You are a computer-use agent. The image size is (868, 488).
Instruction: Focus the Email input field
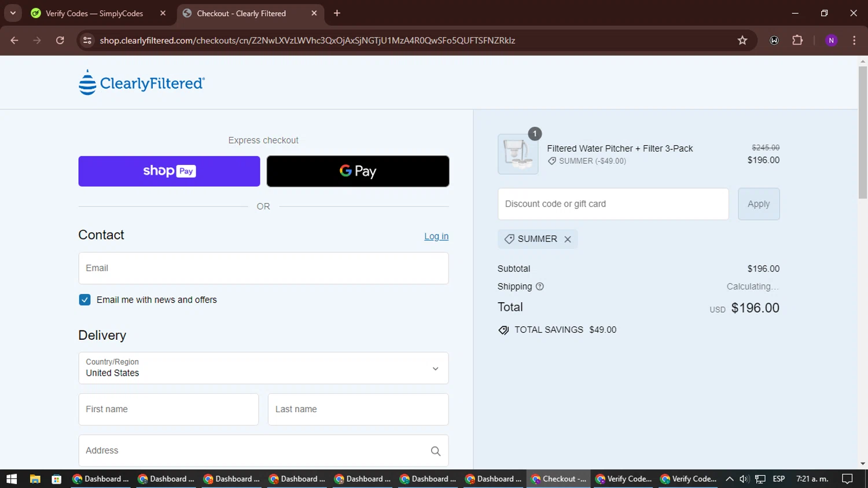click(263, 268)
